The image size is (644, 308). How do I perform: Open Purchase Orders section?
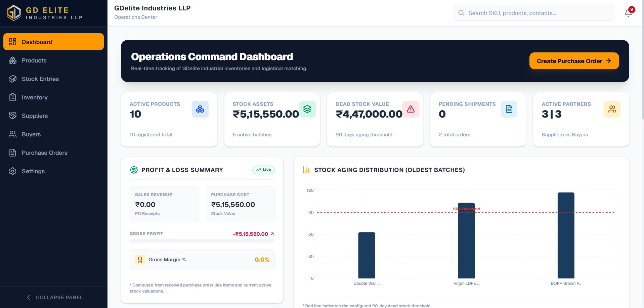point(53,152)
